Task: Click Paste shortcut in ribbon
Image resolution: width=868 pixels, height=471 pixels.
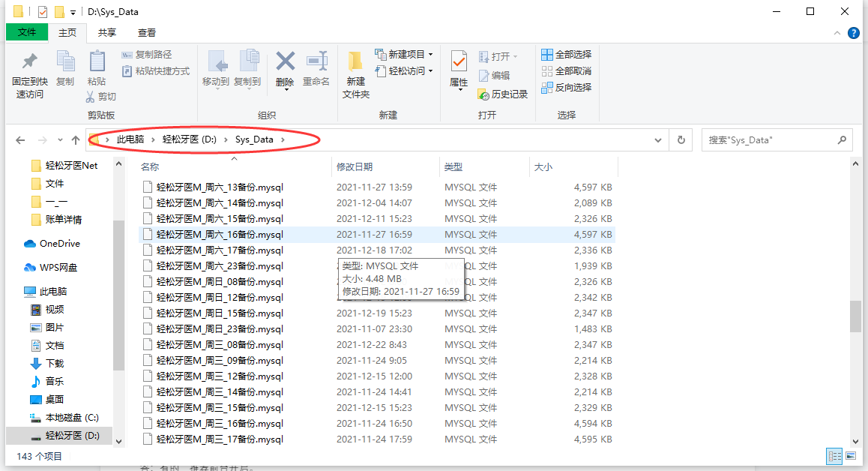Action: 156,71
